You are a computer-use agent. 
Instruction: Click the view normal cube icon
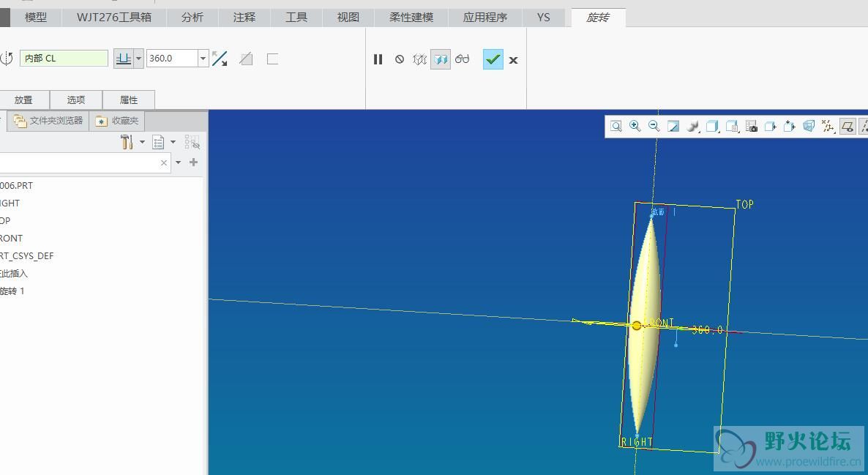[771, 126]
